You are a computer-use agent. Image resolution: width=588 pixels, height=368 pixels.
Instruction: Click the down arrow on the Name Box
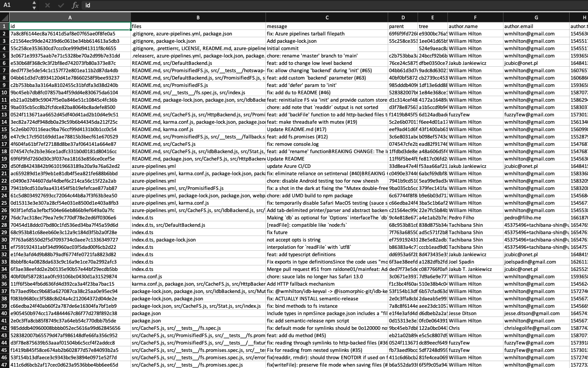click(x=34, y=7)
